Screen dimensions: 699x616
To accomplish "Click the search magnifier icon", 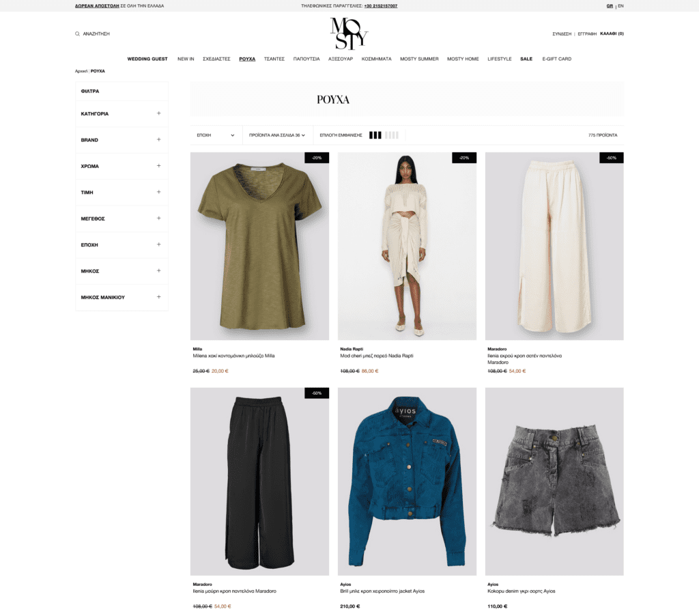I will 77,34.
